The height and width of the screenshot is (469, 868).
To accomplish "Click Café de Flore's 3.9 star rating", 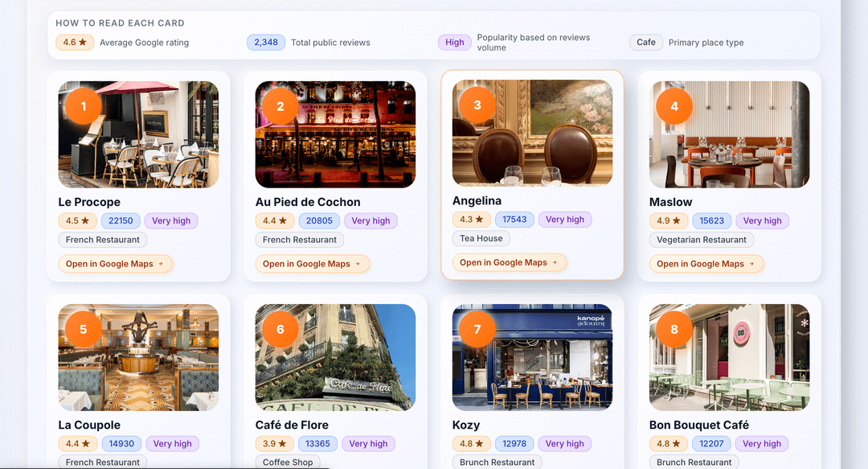I will click(274, 443).
